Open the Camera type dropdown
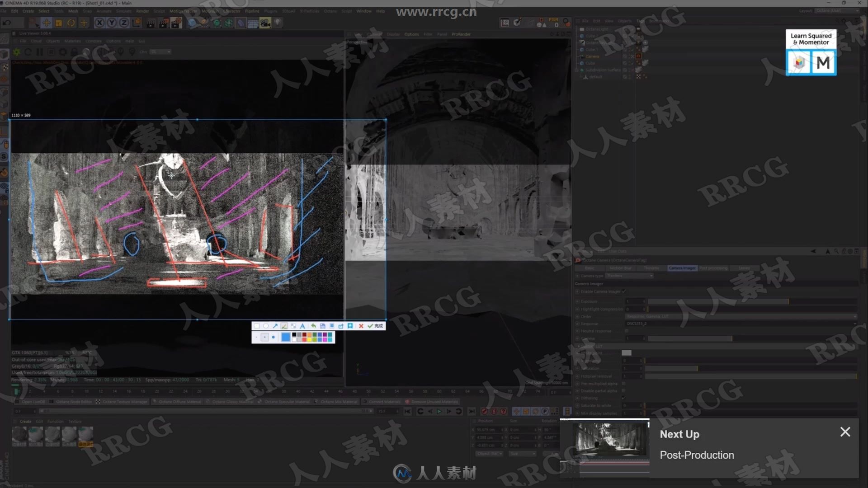The height and width of the screenshot is (488, 868). tap(629, 276)
